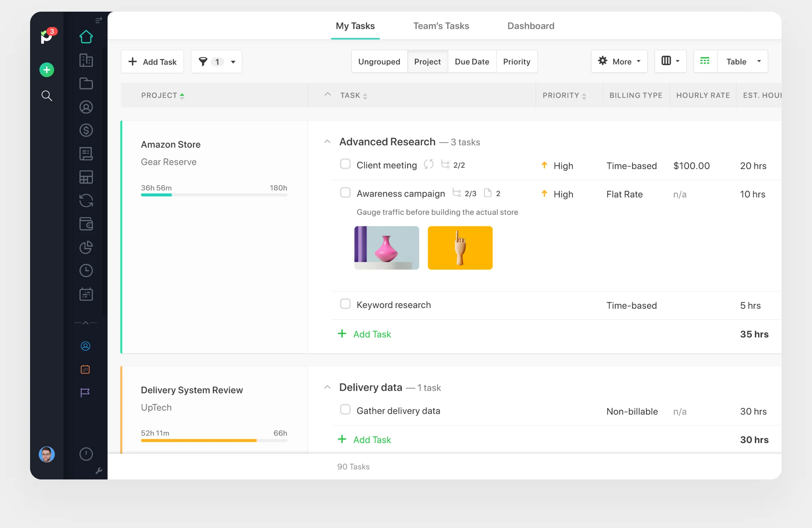
Task: Click the $100.00 hourly rate cell
Action: 691,166
